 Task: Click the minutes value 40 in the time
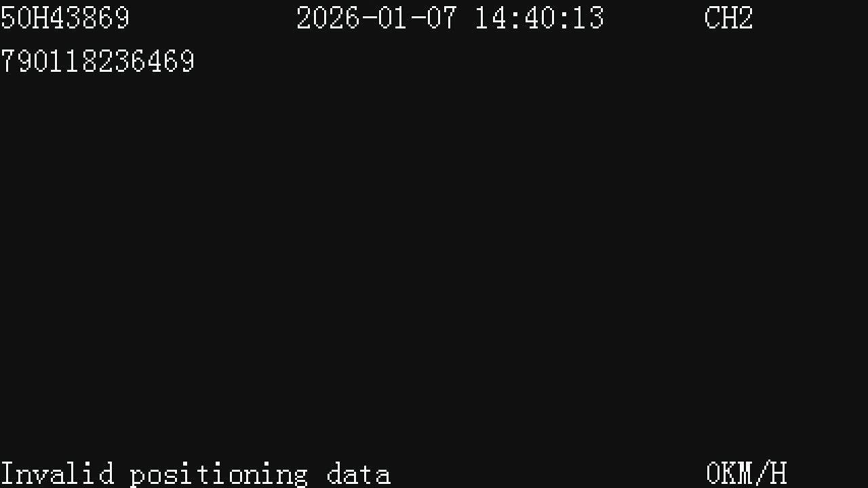tap(539, 18)
